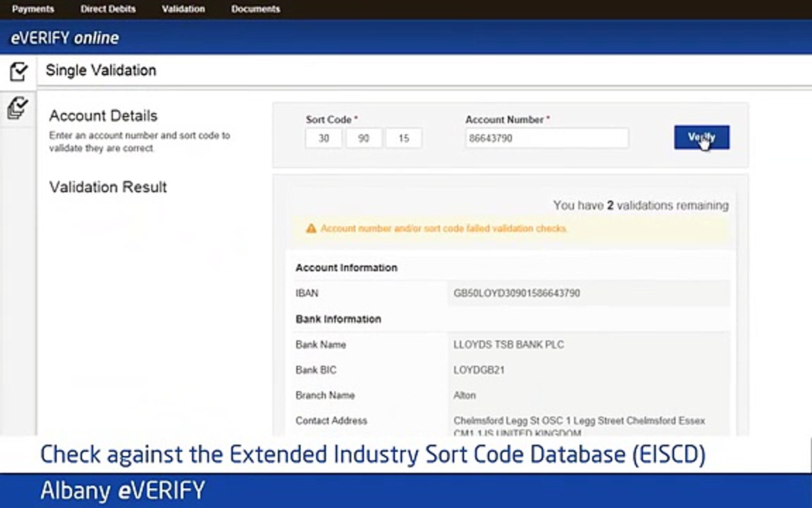Click the orange warning triangle icon
The image size is (812, 508).
(311, 229)
